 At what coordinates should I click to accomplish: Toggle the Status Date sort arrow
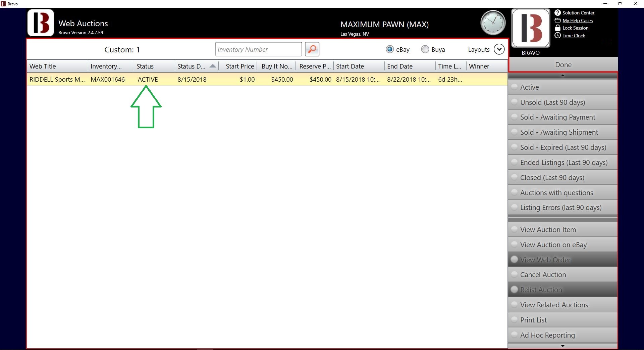point(213,66)
